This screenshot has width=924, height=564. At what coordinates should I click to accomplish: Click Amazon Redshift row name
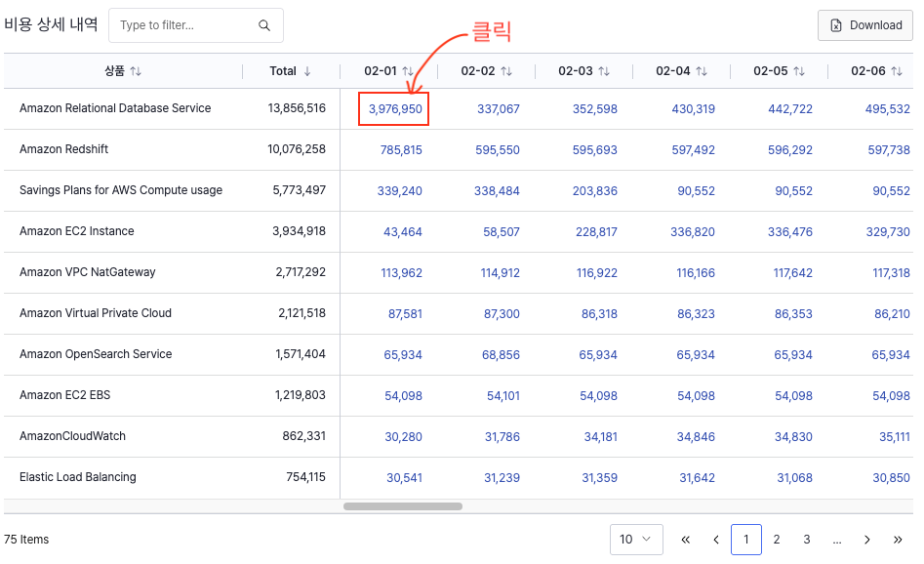(x=64, y=149)
